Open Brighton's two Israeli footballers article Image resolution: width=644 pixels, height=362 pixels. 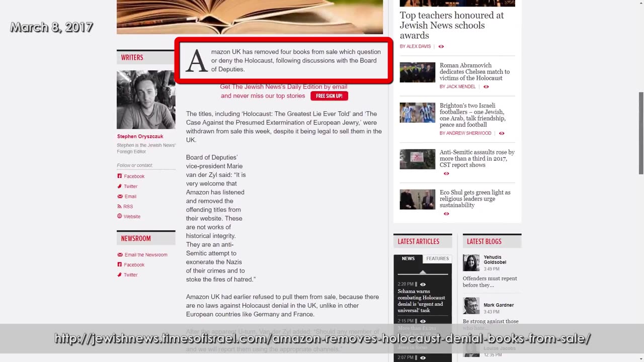coord(472,115)
